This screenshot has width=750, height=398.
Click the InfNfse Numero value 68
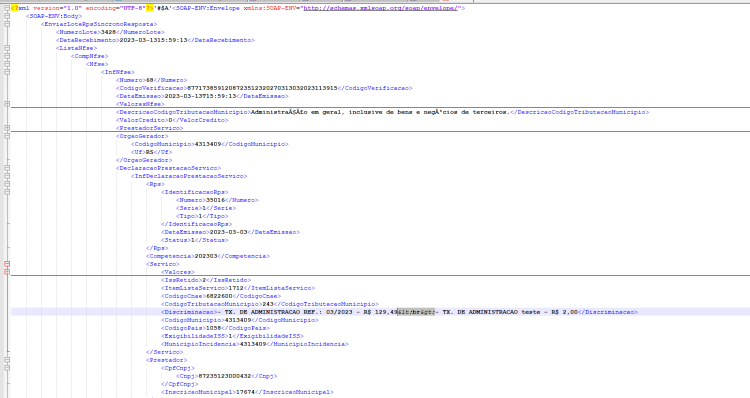click(150, 80)
